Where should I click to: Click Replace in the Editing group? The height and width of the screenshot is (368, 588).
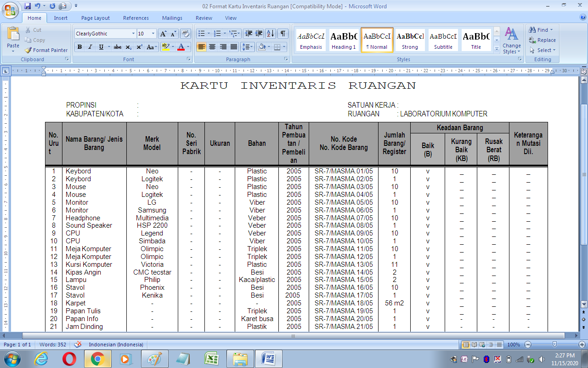tap(543, 40)
